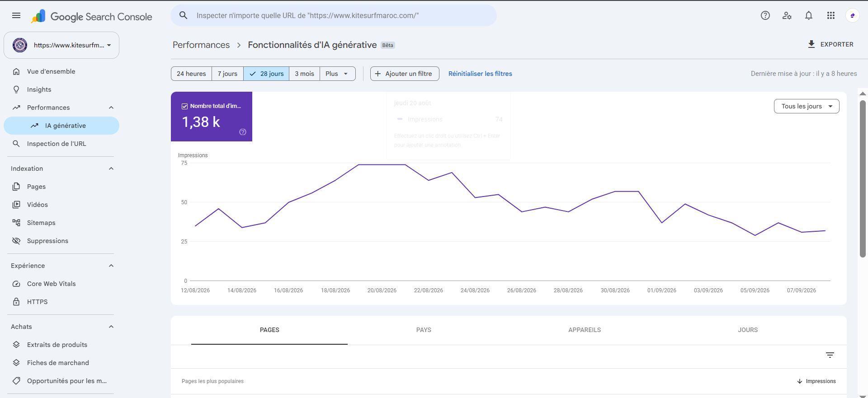
Task: Switch to the PAYS tab
Action: [424, 330]
